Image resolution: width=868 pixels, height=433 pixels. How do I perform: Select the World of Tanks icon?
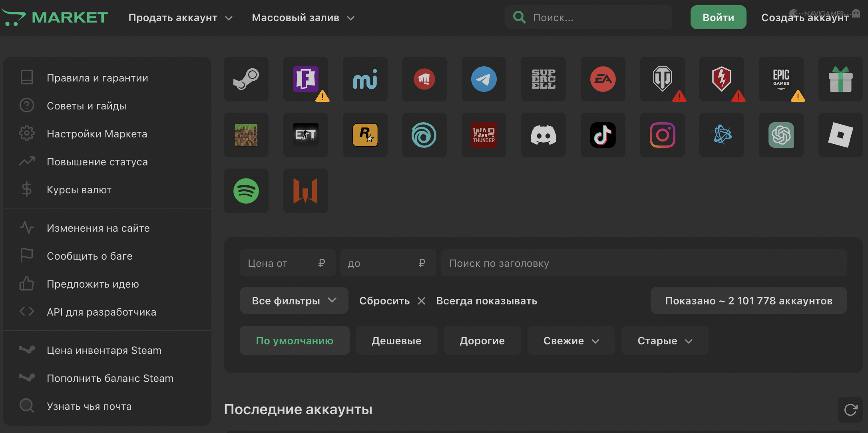point(663,79)
